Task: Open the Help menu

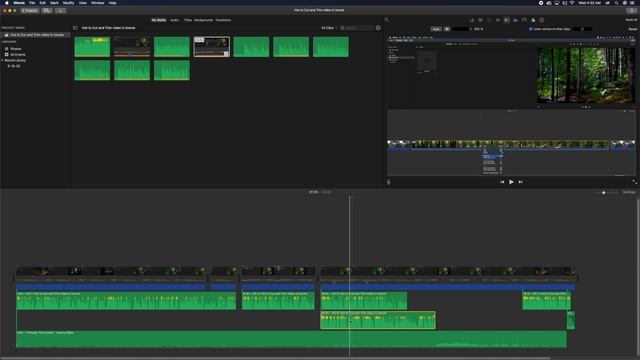Action: (x=112, y=3)
